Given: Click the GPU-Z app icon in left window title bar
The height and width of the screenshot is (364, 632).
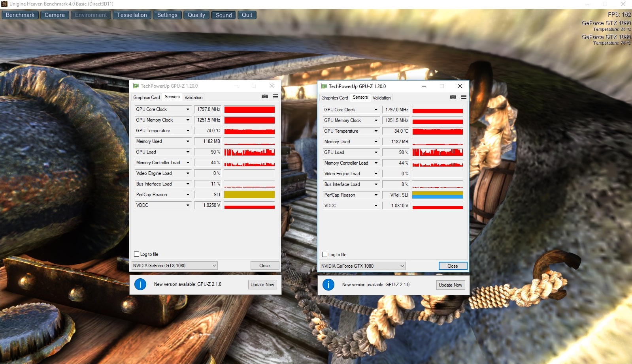Looking at the screenshot, I should pos(136,86).
